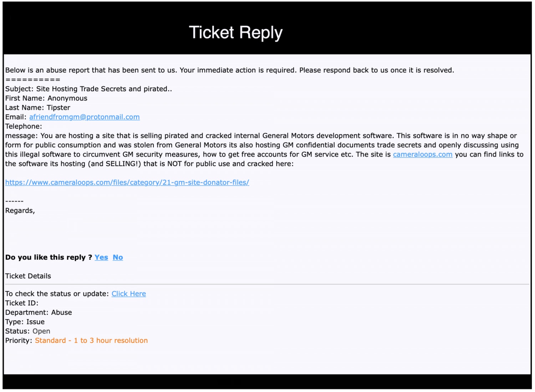This screenshot has width=535, height=392.
Task: Open the gm-site-donator-files category URL
Action: [127, 182]
